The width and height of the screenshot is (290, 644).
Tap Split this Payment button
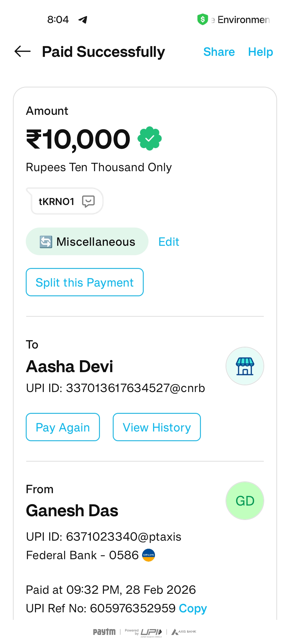coord(85,282)
